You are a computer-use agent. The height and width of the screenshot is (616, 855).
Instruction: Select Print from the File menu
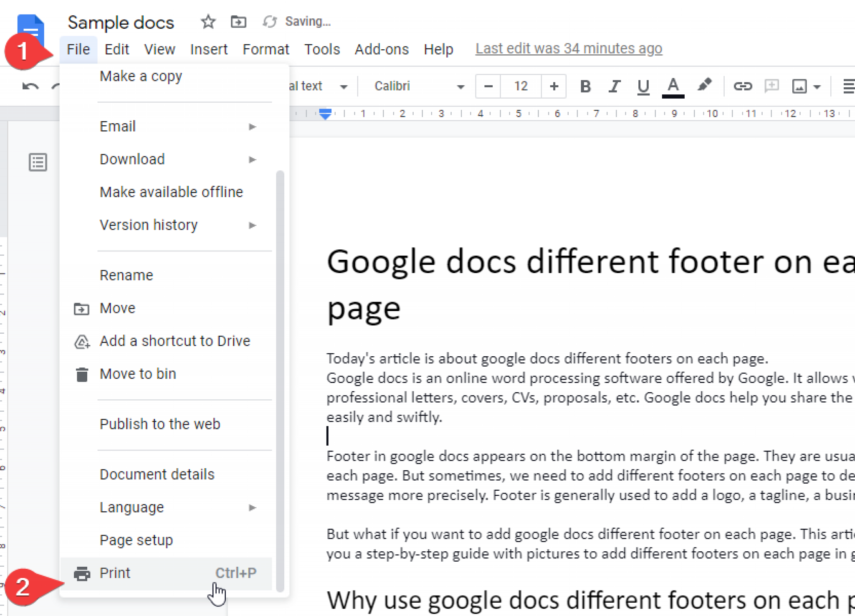click(x=115, y=572)
